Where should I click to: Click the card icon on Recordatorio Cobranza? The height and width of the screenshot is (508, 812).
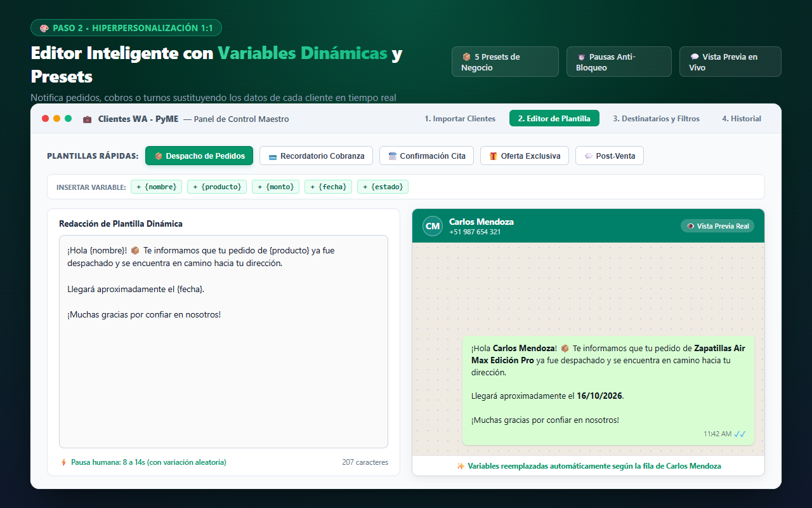click(x=273, y=156)
